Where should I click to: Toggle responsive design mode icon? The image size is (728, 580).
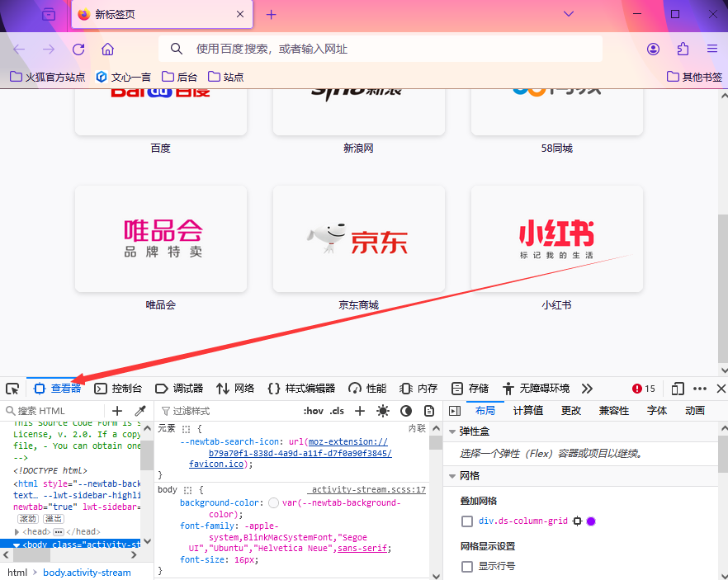678,389
